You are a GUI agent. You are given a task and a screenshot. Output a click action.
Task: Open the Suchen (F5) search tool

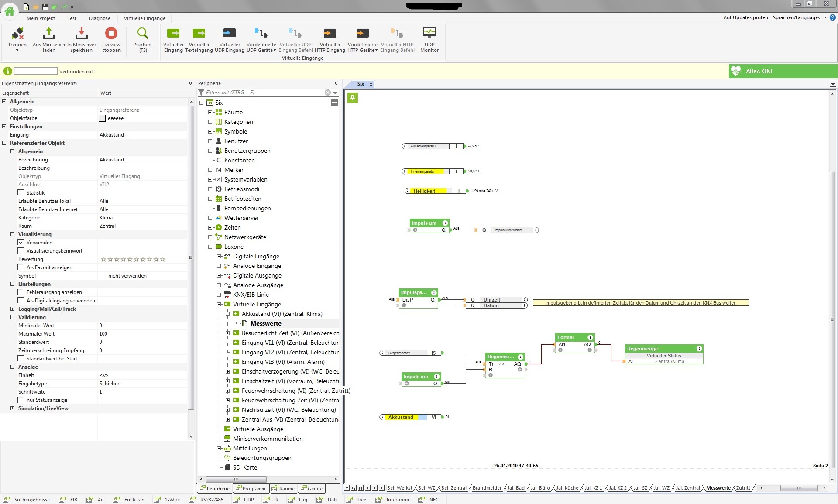[143, 34]
